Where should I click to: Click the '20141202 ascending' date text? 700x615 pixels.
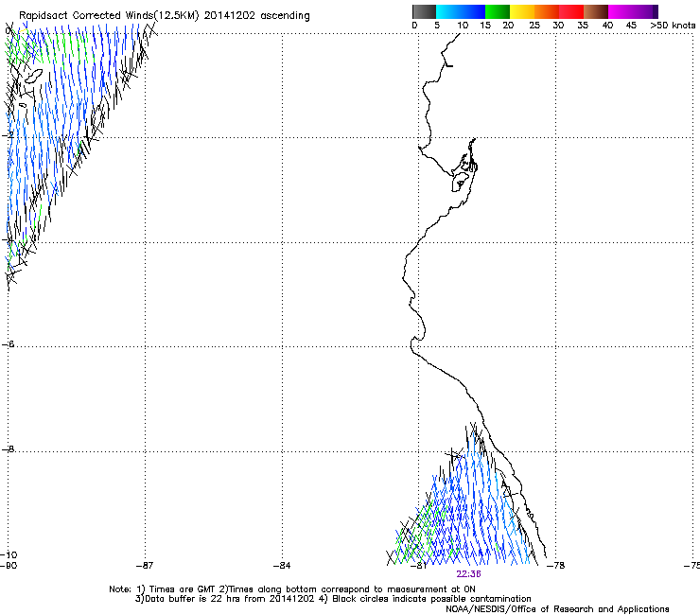(x=256, y=16)
